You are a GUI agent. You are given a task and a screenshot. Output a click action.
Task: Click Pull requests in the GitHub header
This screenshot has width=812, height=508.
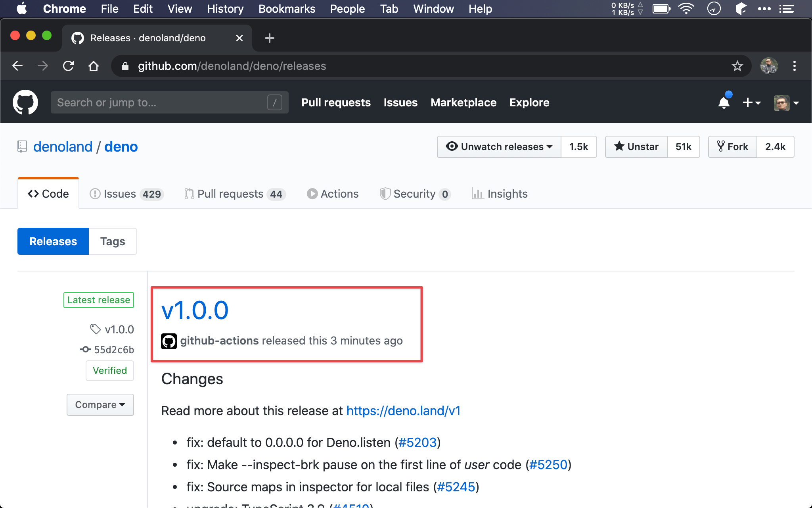click(336, 102)
